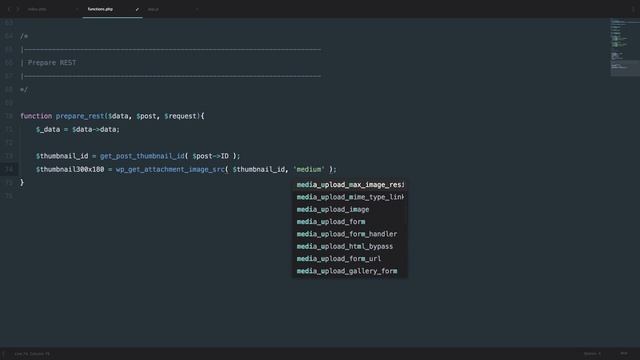This screenshot has height=360, width=640.
Task: Click the get_post_thumbnail_id function call
Action: (142, 156)
